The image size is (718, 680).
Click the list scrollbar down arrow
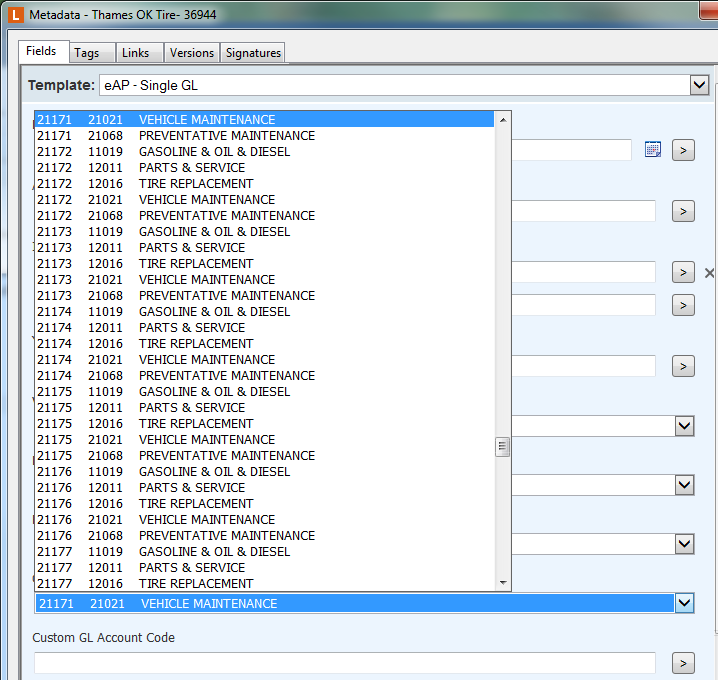pos(503,583)
